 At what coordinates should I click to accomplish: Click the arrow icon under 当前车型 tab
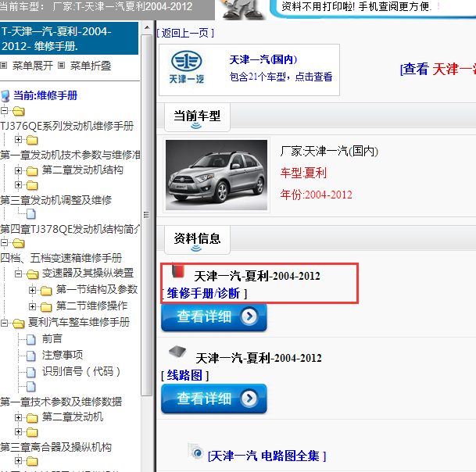click(196, 126)
